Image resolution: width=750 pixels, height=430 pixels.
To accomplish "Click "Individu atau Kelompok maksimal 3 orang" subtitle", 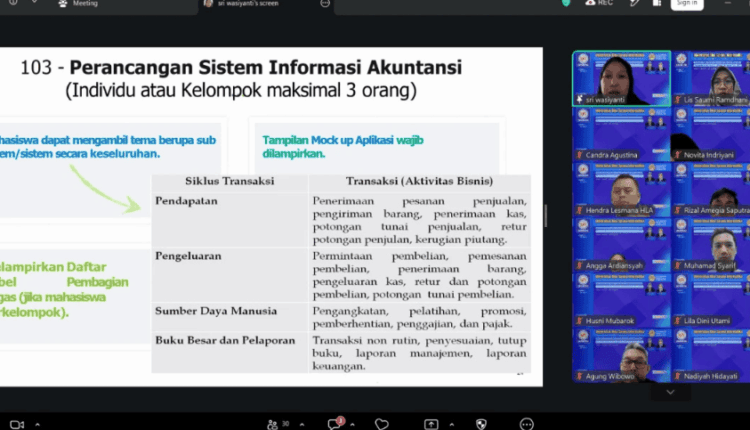I will coord(241,90).
